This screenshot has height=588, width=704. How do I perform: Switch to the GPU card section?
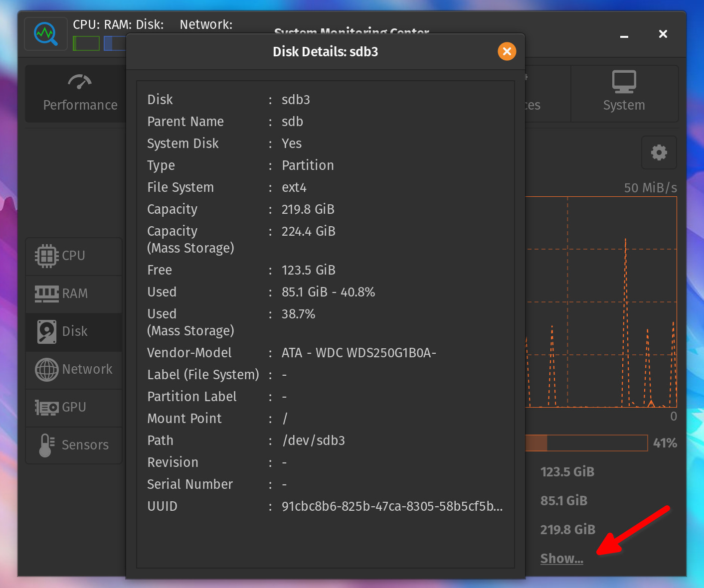pos(74,407)
